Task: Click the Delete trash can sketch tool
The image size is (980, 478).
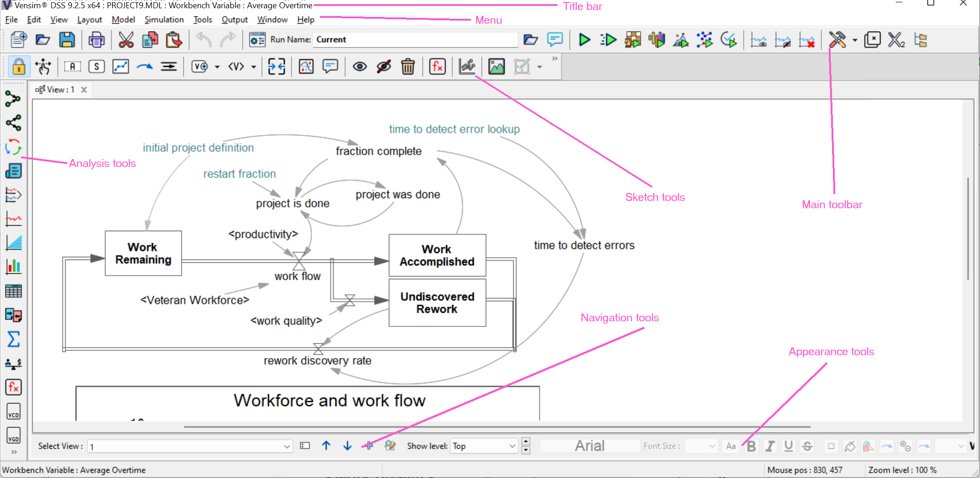Action: [x=407, y=67]
